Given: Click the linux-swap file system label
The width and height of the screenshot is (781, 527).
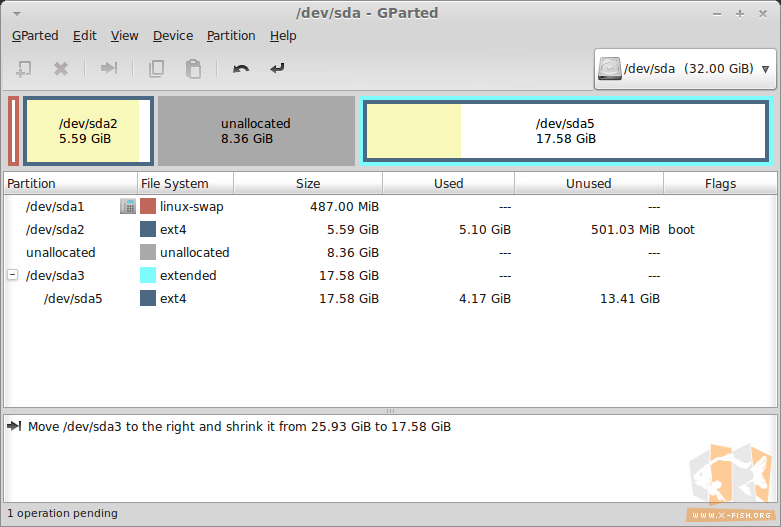Looking at the screenshot, I should click(x=191, y=207).
